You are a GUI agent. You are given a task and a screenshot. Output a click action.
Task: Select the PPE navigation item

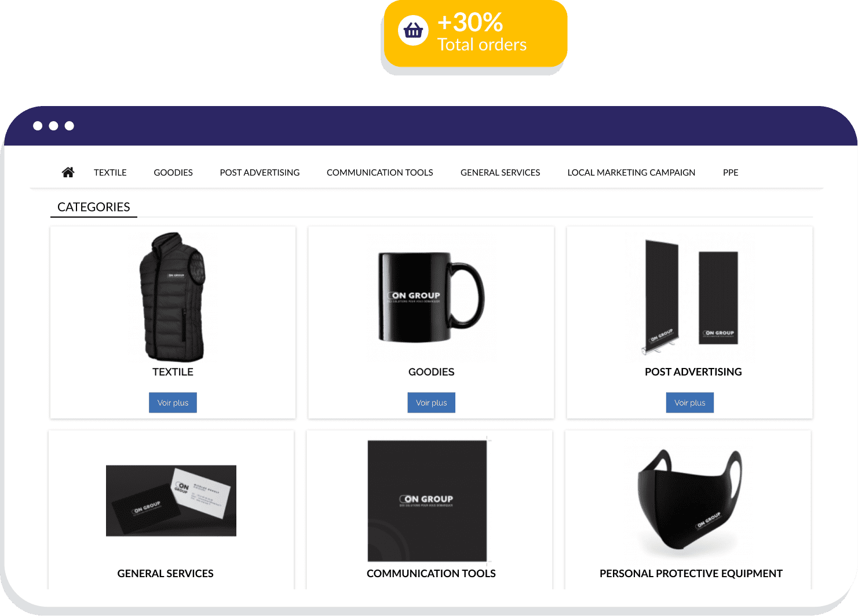click(x=731, y=173)
